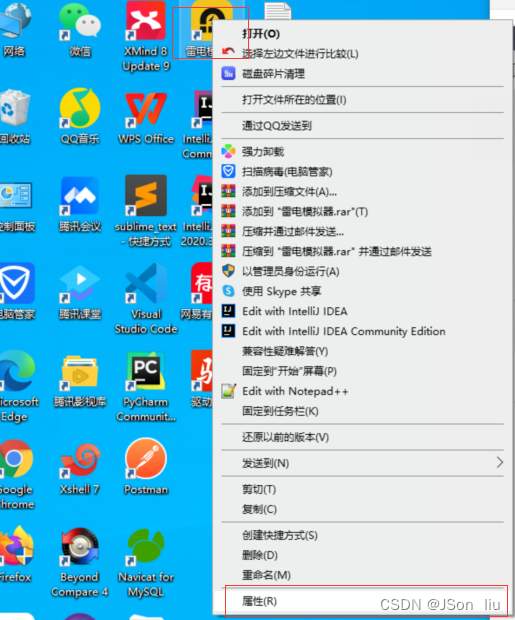This screenshot has height=620, width=515.
Task: Select the sublime_text shortcut icon
Action: (146, 195)
